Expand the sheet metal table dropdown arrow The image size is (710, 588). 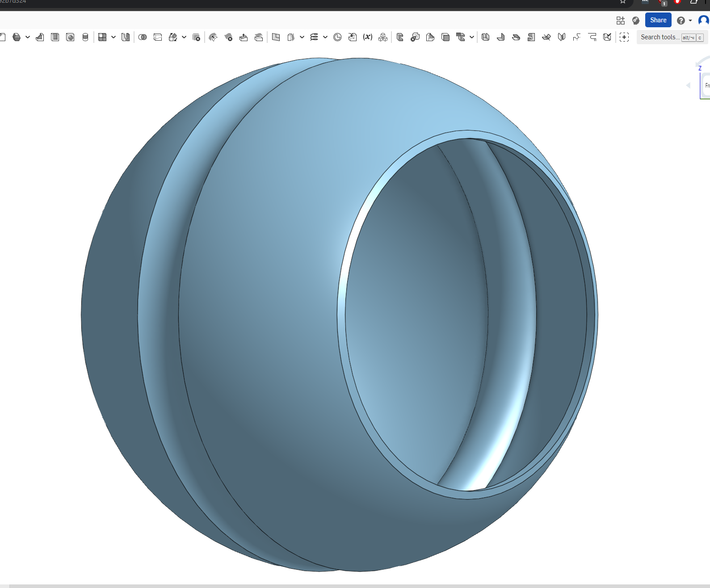[x=472, y=37]
